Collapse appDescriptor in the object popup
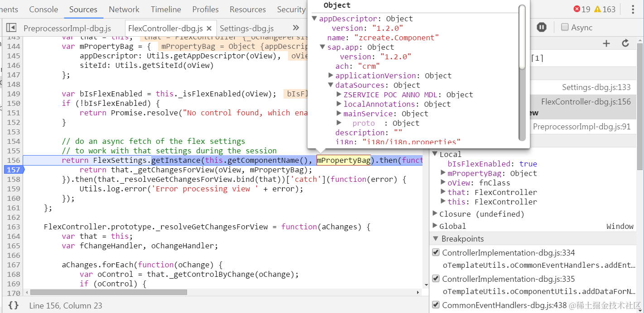The width and height of the screenshot is (644, 313). pyautogui.click(x=314, y=19)
